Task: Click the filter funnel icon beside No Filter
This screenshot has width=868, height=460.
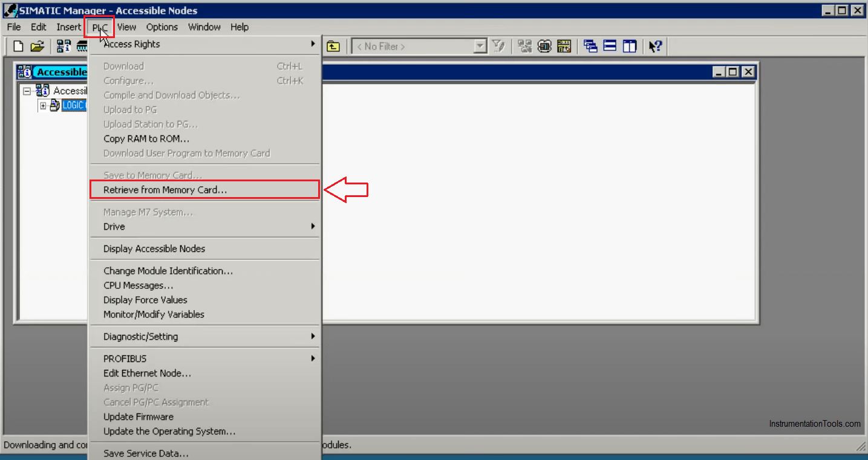Action: coord(498,47)
